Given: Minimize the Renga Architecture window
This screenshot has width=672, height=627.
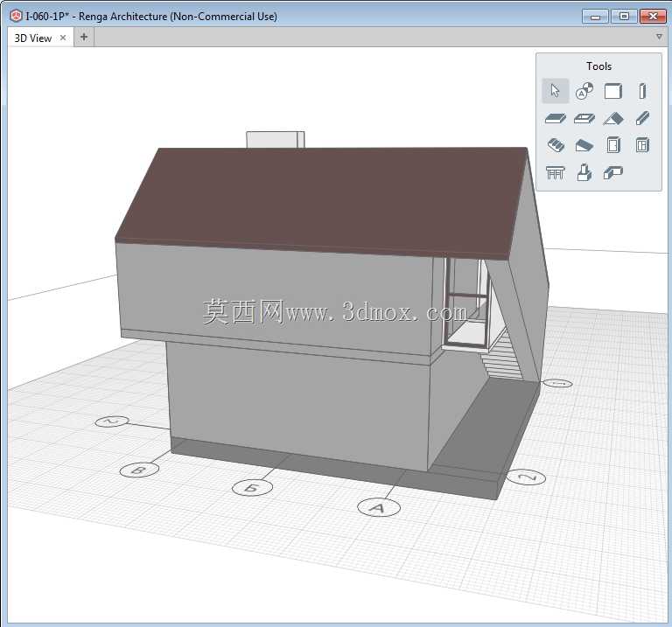Looking at the screenshot, I should click(x=595, y=17).
